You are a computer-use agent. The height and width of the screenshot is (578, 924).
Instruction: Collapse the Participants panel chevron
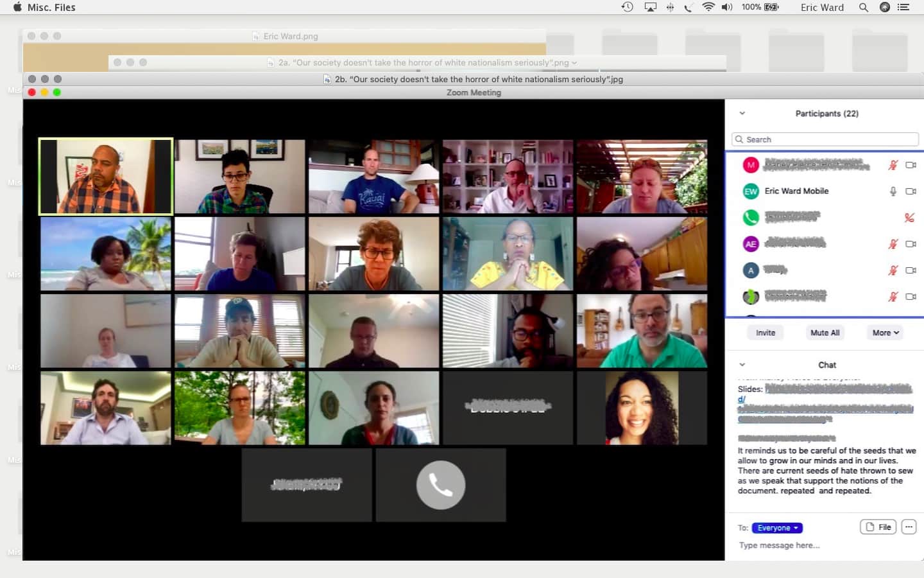click(x=742, y=114)
